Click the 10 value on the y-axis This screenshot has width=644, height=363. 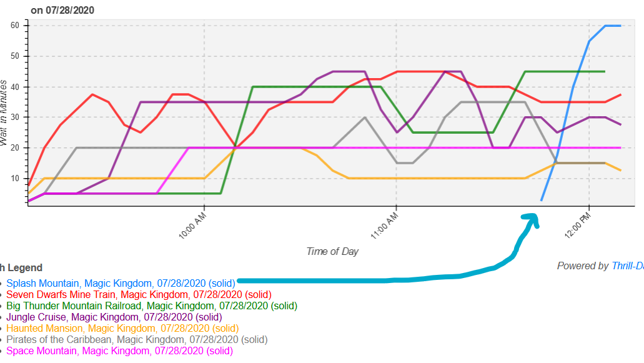(x=15, y=178)
